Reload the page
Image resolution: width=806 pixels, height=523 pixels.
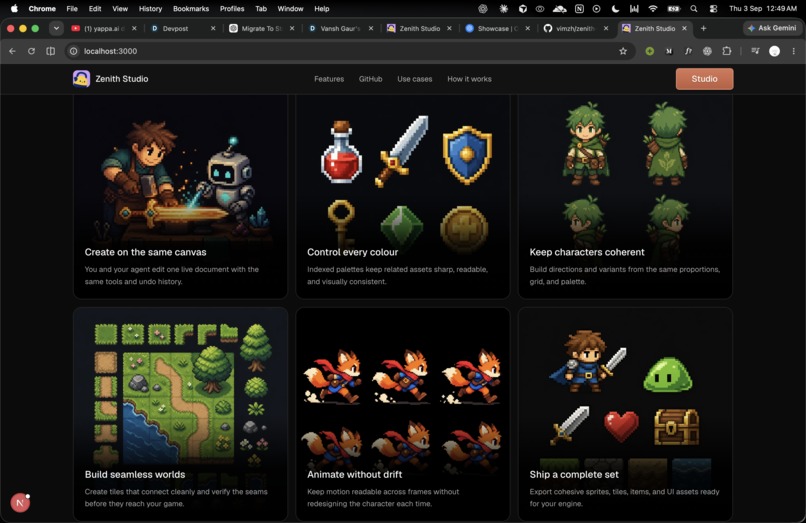[x=31, y=51]
